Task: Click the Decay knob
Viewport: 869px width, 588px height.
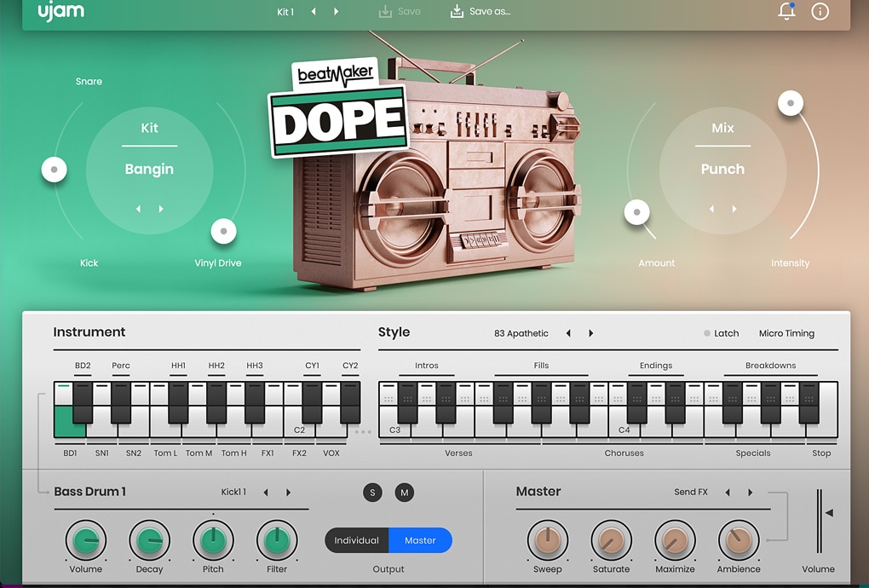Action: pos(150,540)
